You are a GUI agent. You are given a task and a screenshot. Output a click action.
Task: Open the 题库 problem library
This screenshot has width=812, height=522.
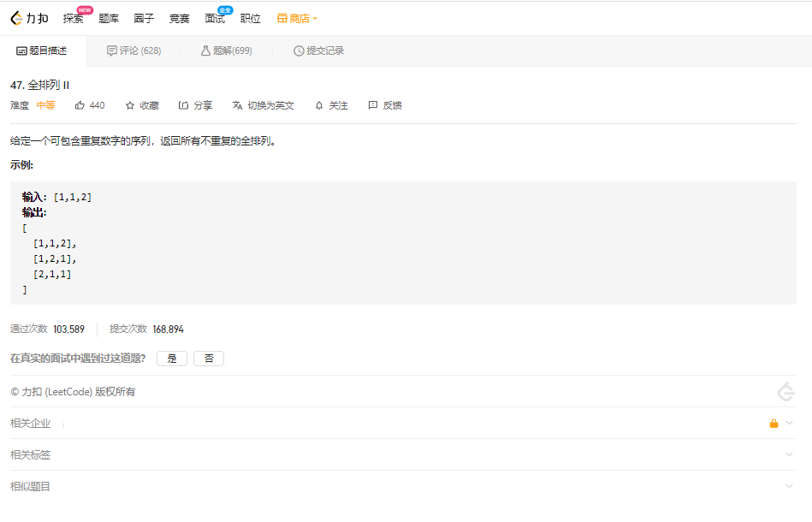[x=109, y=19]
